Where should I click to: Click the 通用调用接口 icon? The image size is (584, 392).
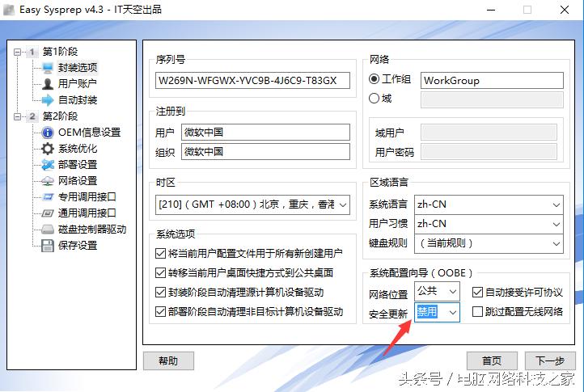(48, 213)
